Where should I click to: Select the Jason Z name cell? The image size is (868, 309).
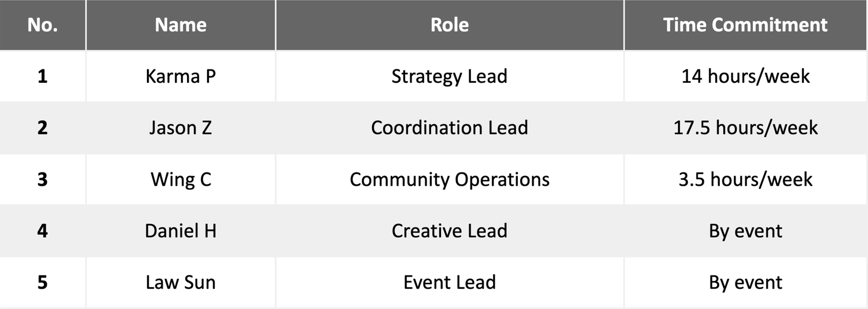pyautogui.click(x=181, y=127)
